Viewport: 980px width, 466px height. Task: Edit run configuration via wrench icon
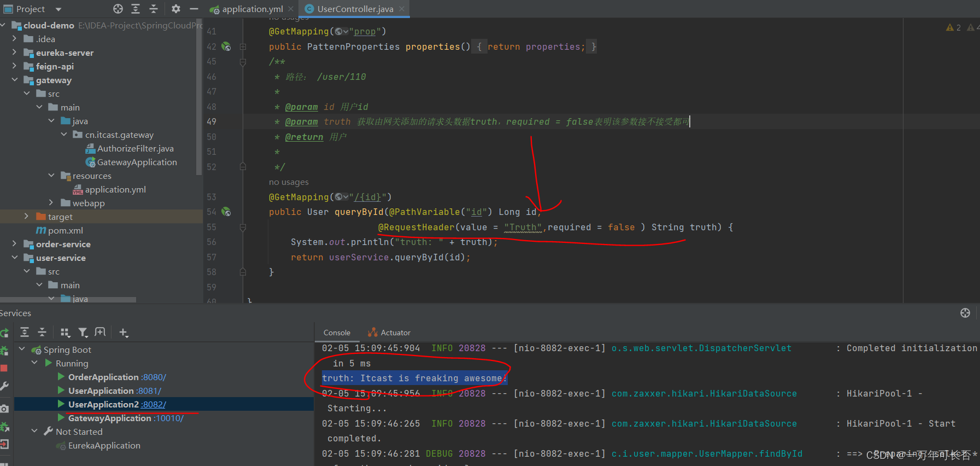click(4, 386)
